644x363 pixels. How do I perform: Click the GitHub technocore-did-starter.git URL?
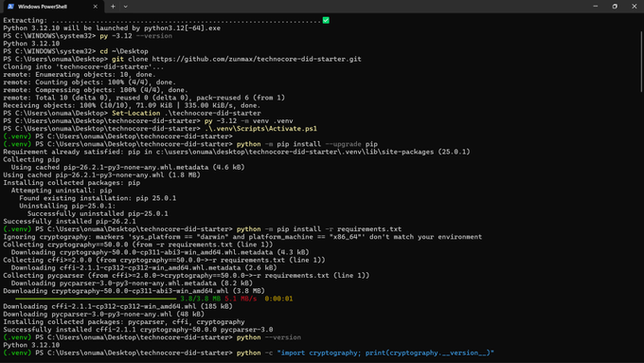257,59
